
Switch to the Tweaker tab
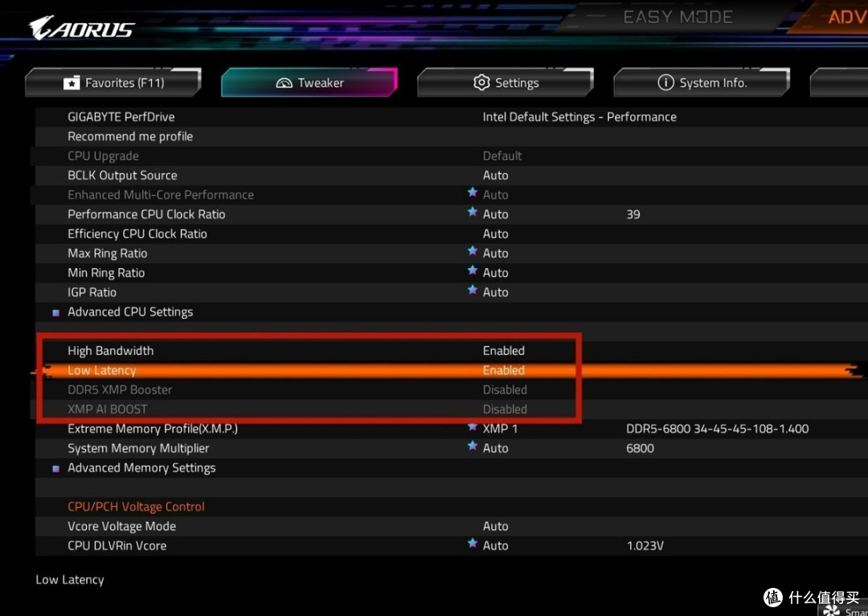(x=309, y=83)
